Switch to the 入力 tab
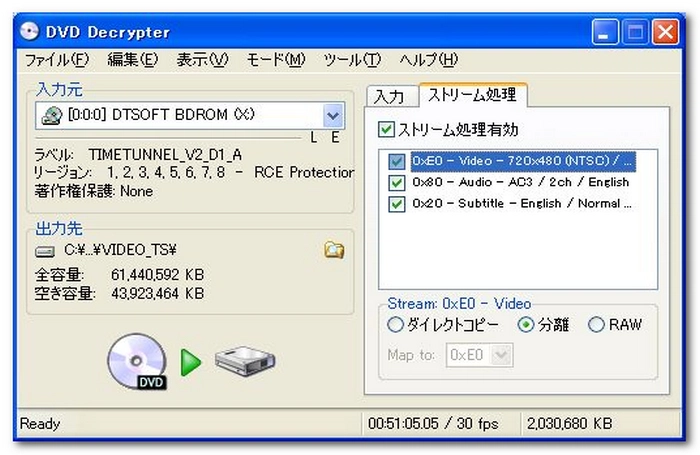Image resolution: width=700 pixels, height=455 pixels. (x=390, y=97)
